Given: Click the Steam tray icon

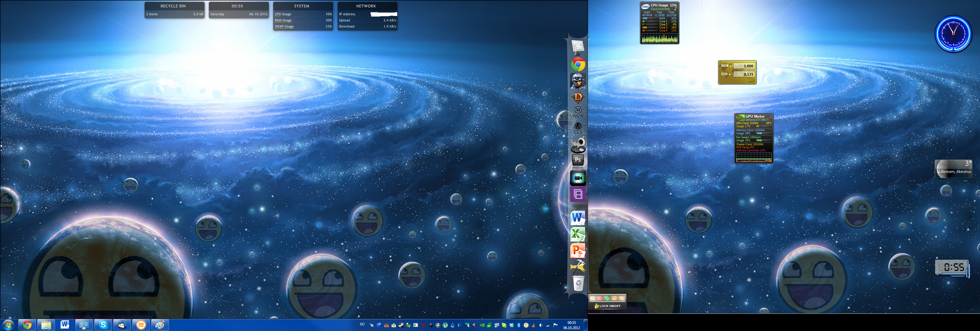Looking at the screenshot, I should 401,325.
